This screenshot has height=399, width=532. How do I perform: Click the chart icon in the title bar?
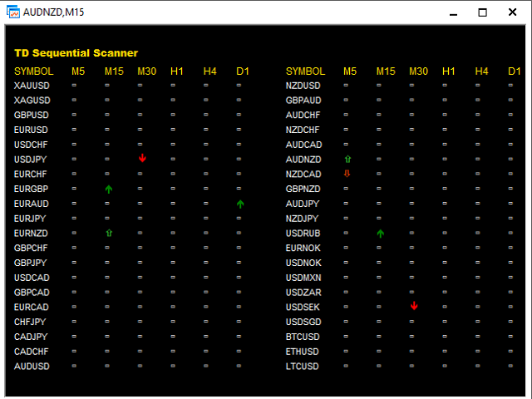click(x=13, y=12)
